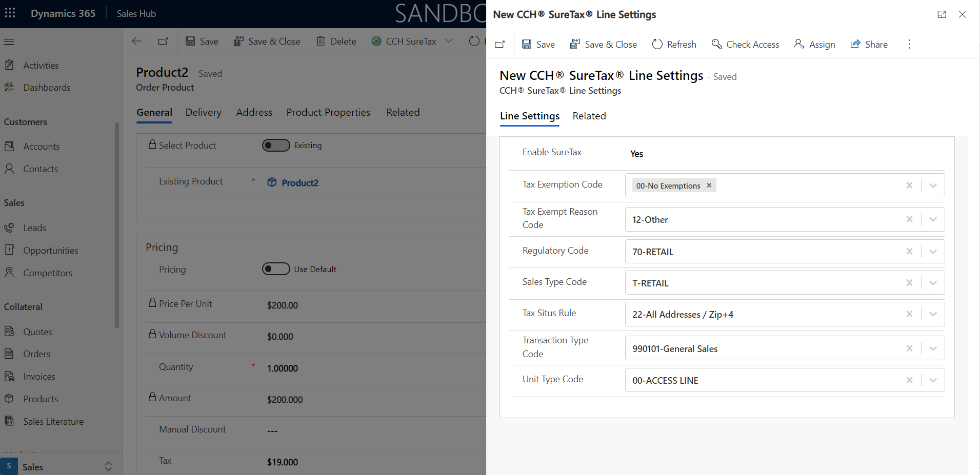The width and height of the screenshot is (980, 475).
Task: Click the refresh icon on Order Product toolbar
Action: [x=474, y=42]
